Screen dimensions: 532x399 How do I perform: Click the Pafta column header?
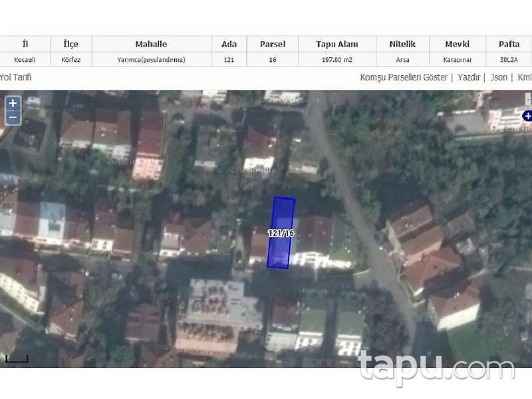(x=509, y=44)
